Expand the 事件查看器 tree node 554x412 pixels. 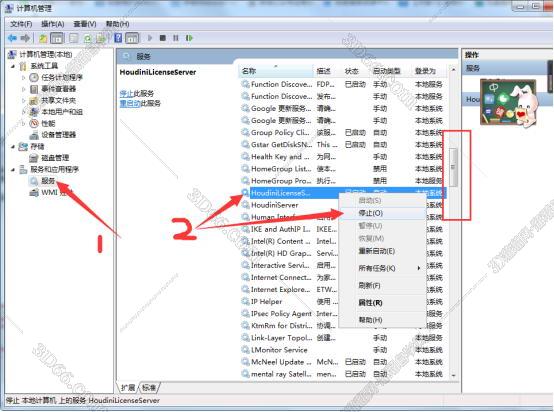pos(24,89)
